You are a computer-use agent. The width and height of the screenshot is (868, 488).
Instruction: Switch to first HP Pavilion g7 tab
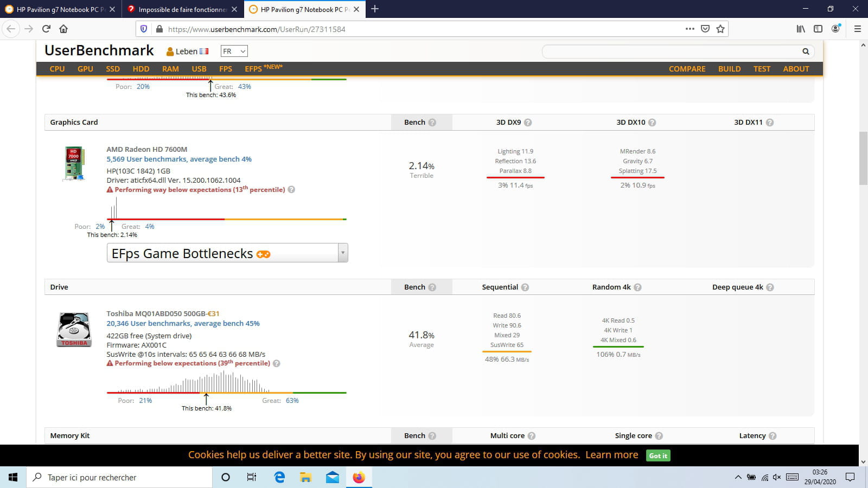pyautogui.click(x=60, y=9)
